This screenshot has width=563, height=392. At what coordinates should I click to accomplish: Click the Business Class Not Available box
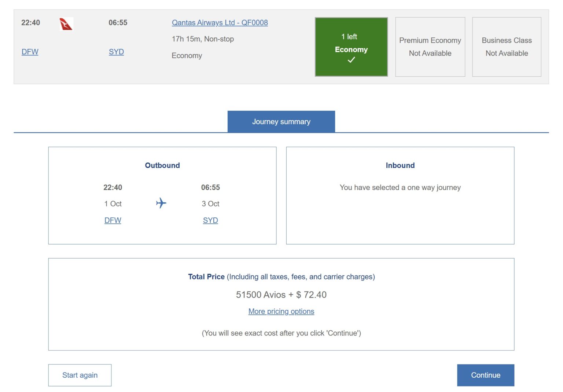click(x=507, y=47)
